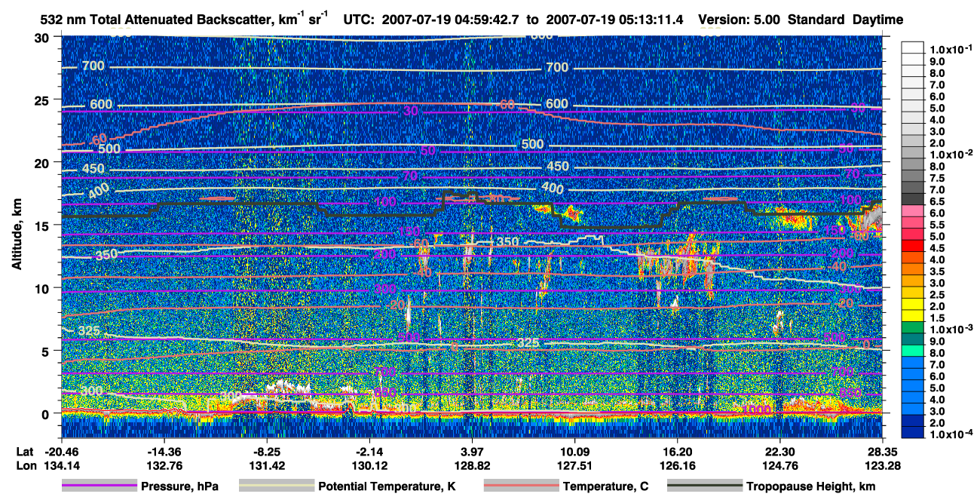Select the green colorbar swatch beside 1.0x10-3
Image resolution: width=980 pixels, height=503 pixels.
tap(913, 329)
